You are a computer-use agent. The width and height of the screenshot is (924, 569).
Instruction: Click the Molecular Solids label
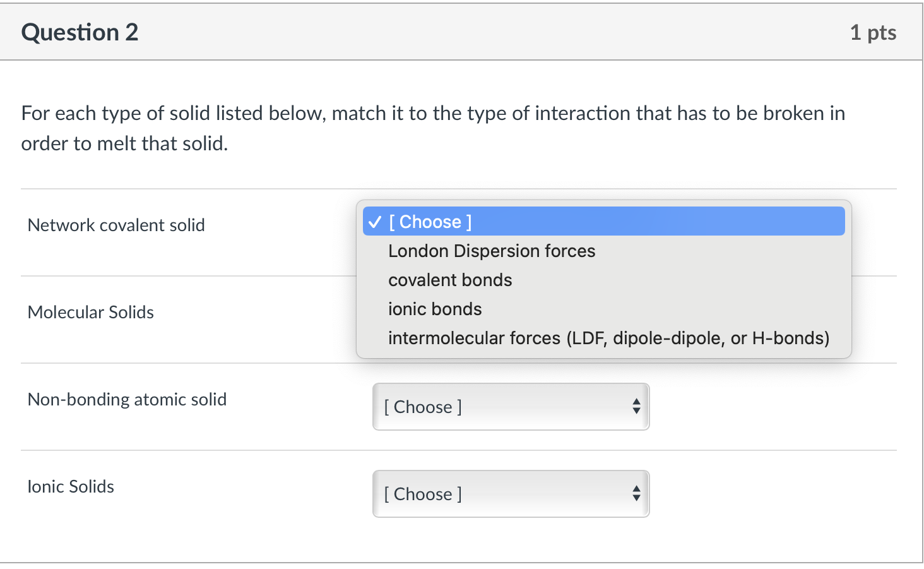(91, 313)
